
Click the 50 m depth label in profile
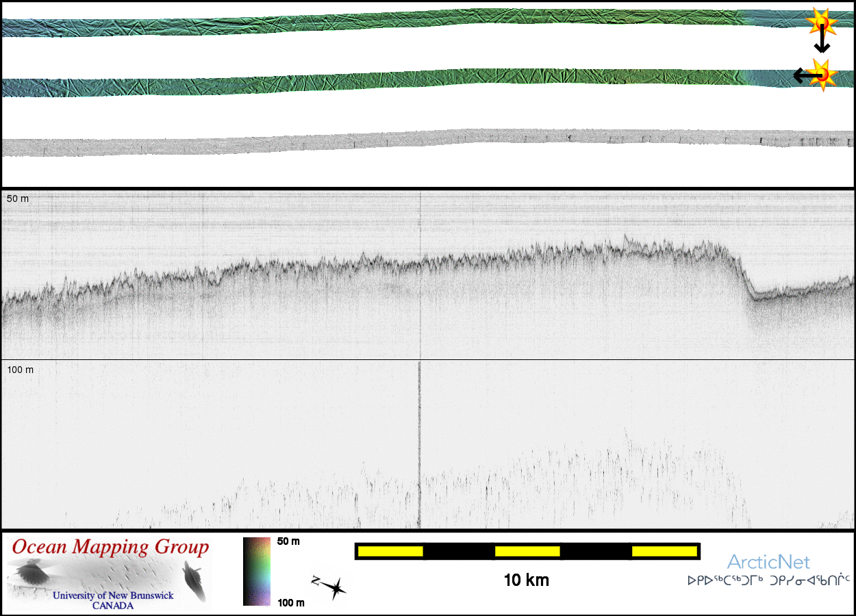[18, 198]
